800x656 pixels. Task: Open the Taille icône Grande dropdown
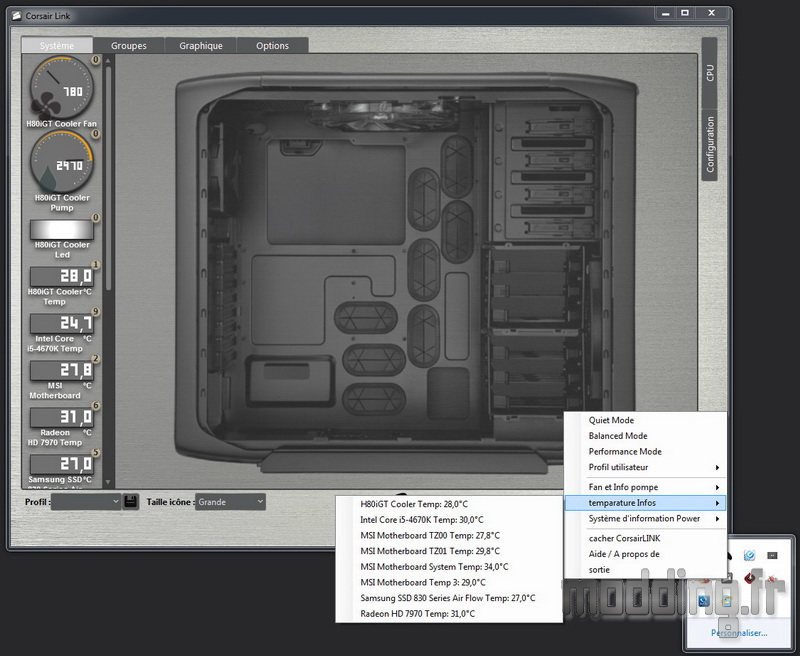pos(230,502)
